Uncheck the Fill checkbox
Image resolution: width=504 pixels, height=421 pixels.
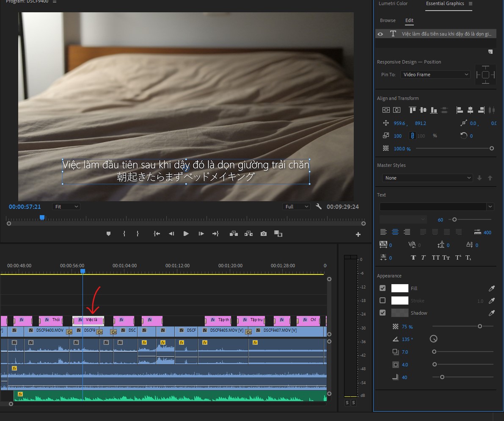click(x=383, y=288)
